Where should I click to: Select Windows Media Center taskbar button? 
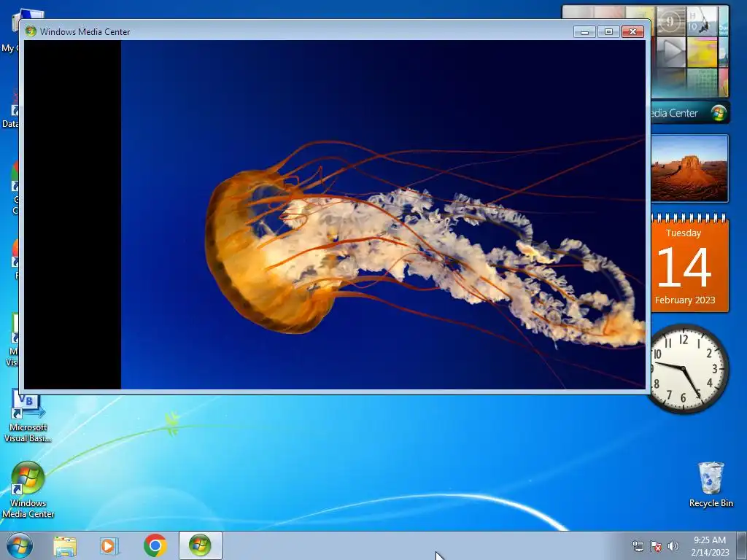tap(200, 545)
